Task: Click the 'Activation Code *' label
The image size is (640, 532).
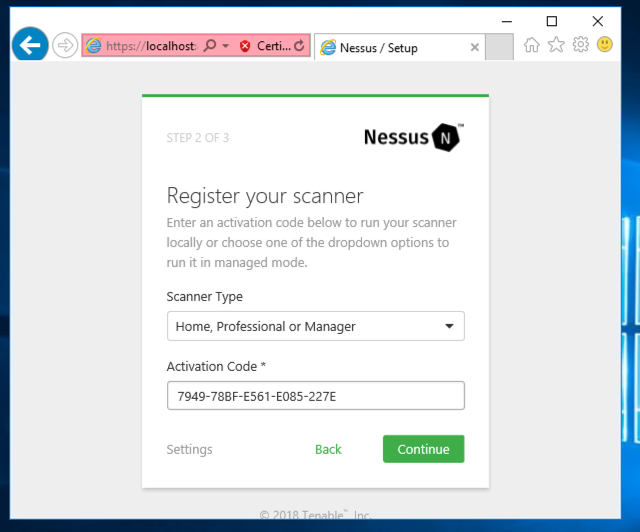Action: click(216, 366)
